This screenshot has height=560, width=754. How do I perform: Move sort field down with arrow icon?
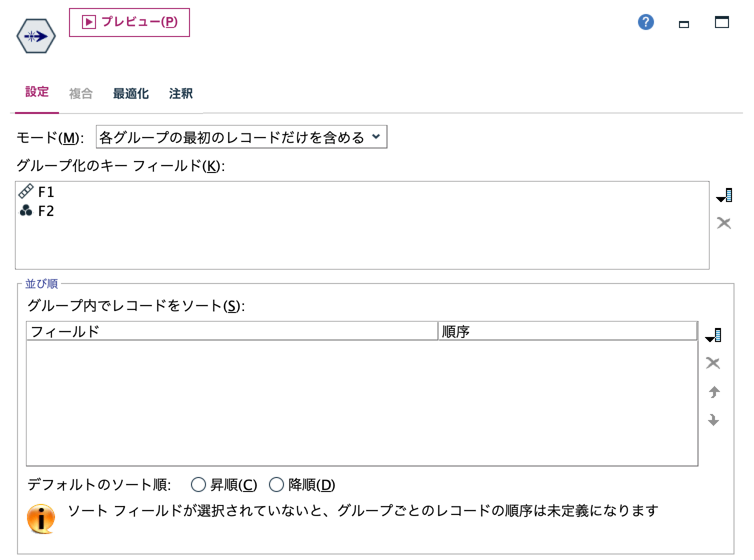coord(713,420)
